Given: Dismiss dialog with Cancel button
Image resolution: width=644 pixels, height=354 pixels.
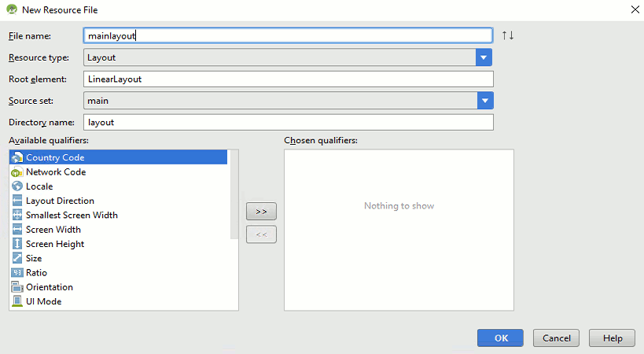Looking at the screenshot, I should tap(556, 338).
